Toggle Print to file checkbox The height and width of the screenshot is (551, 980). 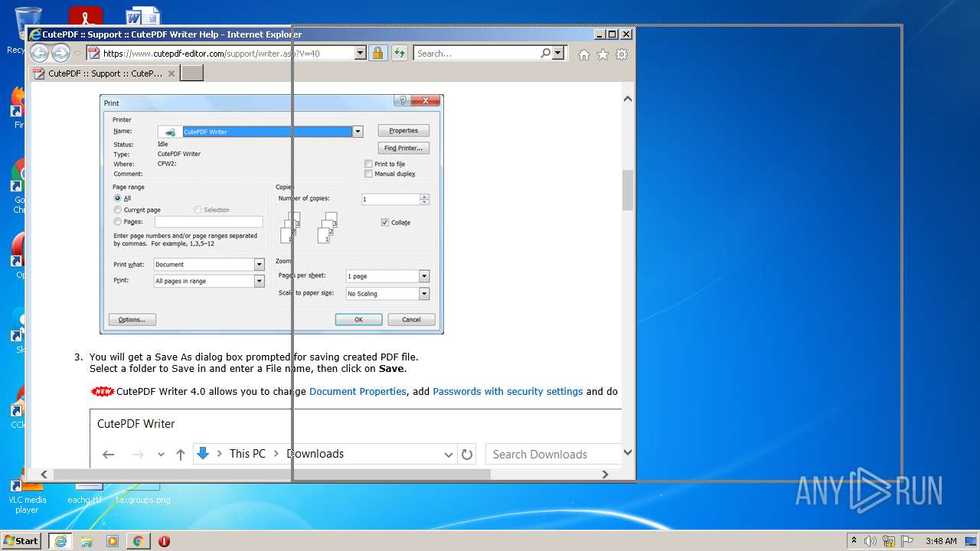pos(369,164)
